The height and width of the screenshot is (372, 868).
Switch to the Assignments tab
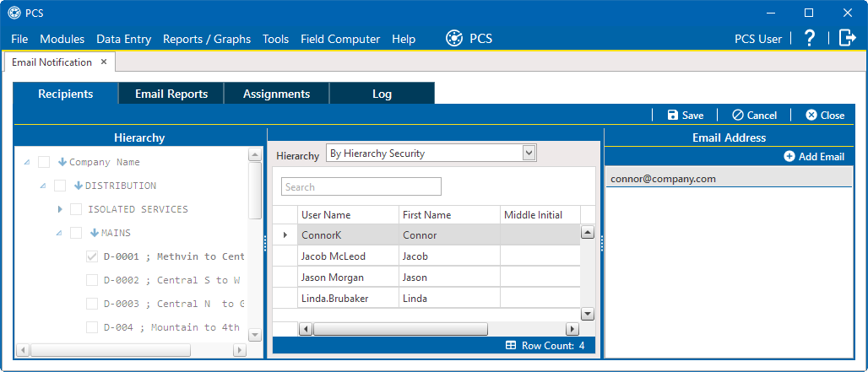tap(277, 94)
